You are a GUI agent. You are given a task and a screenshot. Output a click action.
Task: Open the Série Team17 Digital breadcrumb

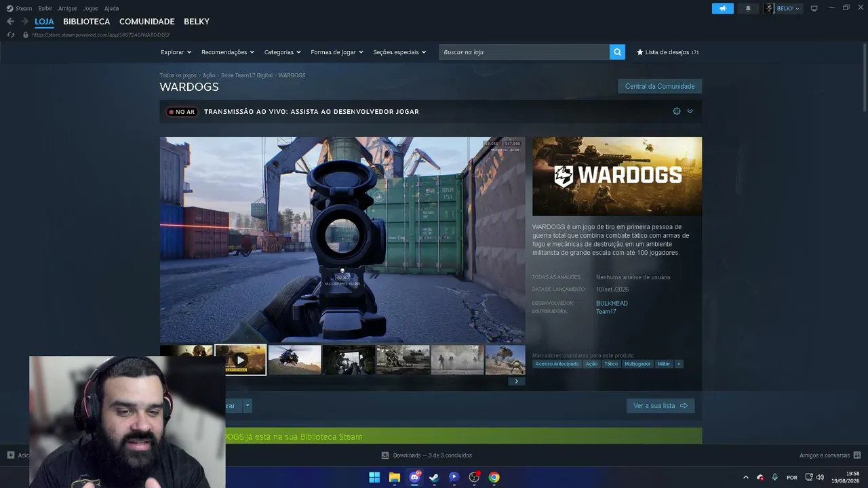point(247,75)
